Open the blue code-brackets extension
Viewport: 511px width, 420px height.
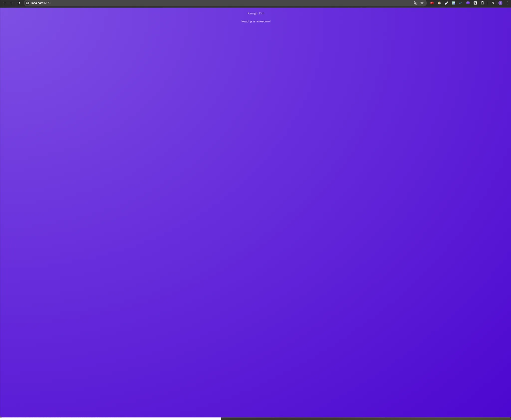coord(461,3)
